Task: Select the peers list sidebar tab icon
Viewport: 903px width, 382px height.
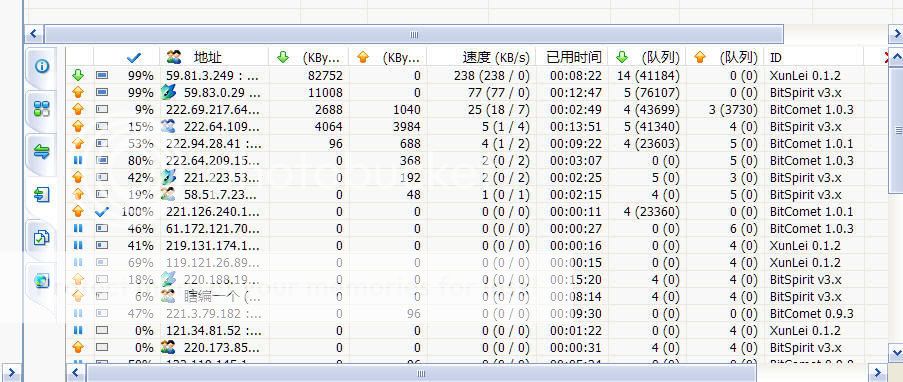Action: tap(41, 194)
